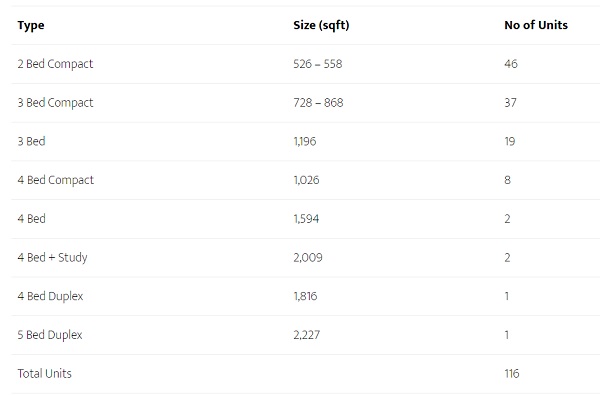Click the Type column header
The image size is (600, 396).
31,25
